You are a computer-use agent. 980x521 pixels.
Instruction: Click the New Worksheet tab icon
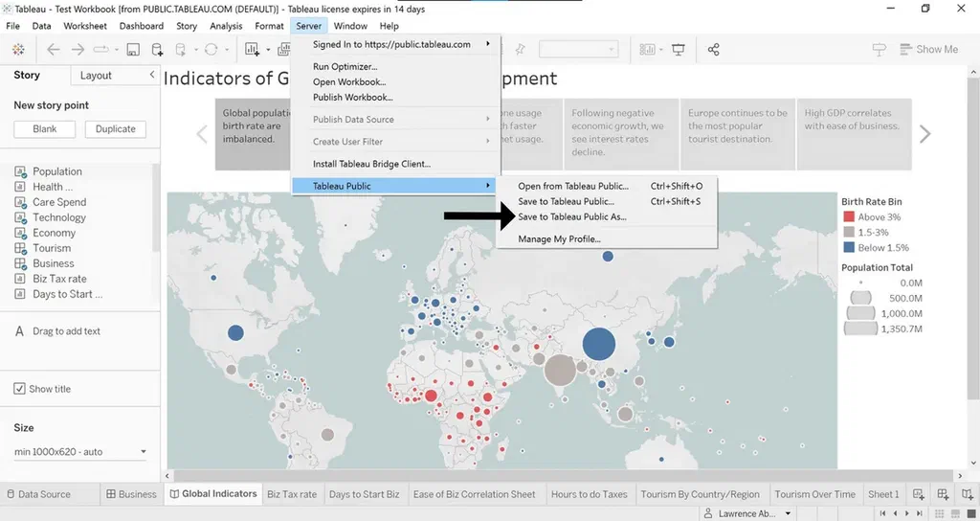pos(918,494)
